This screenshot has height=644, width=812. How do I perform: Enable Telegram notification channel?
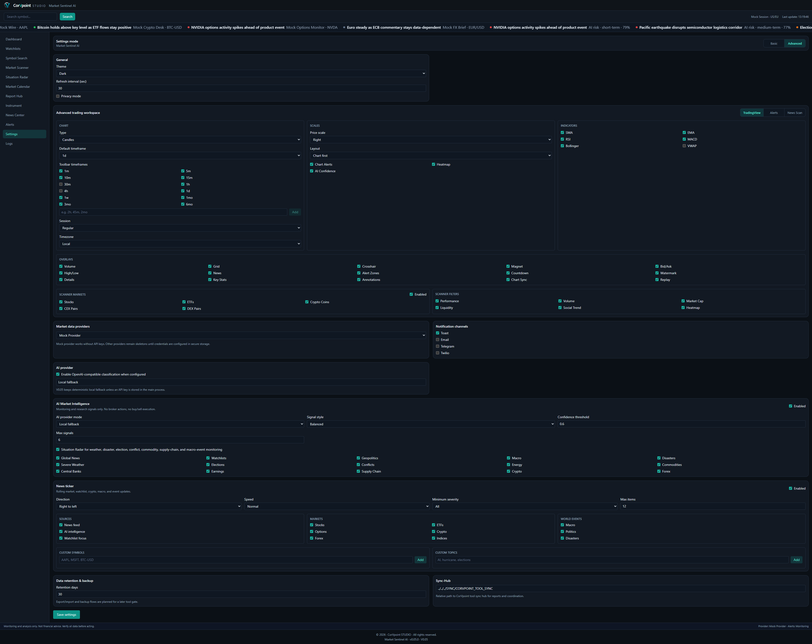pyautogui.click(x=438, y=347)
